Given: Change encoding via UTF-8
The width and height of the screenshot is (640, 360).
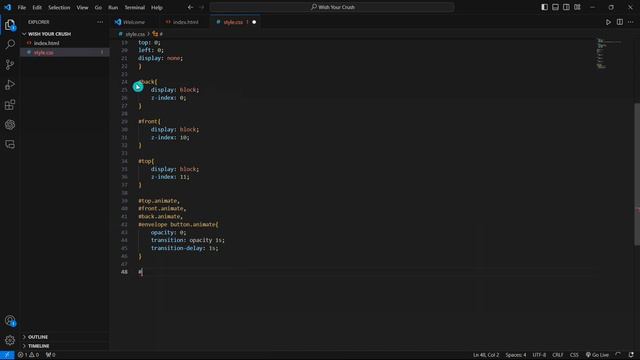Looking at the screenshot, I should (x=539, y=355).
